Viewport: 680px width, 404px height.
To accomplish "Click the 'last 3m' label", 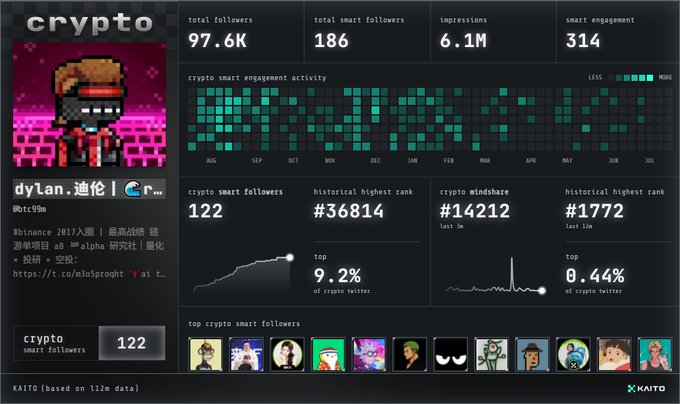I will tap(451, 226).
